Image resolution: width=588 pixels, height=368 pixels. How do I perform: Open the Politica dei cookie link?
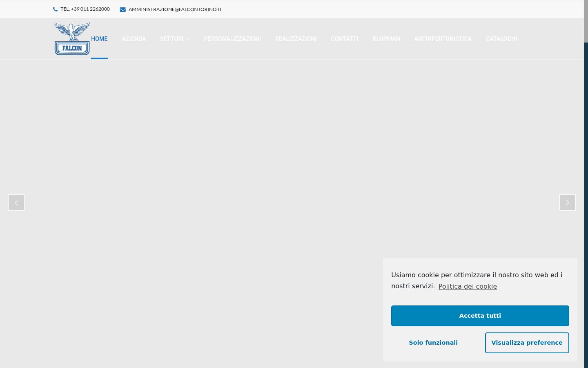coord(468,286)
